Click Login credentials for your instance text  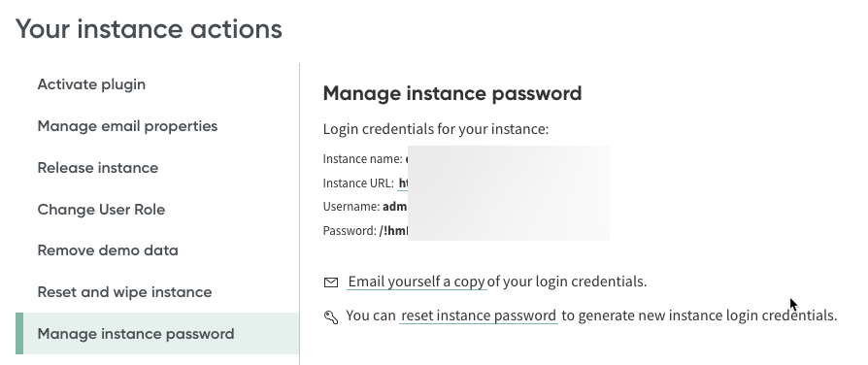click(x=436, y=129)
